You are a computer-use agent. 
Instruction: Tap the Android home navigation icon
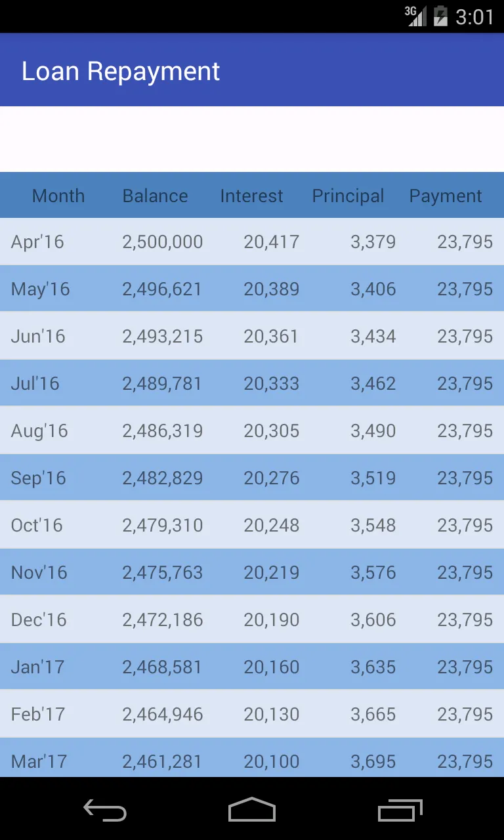click(x=252, y=810)
